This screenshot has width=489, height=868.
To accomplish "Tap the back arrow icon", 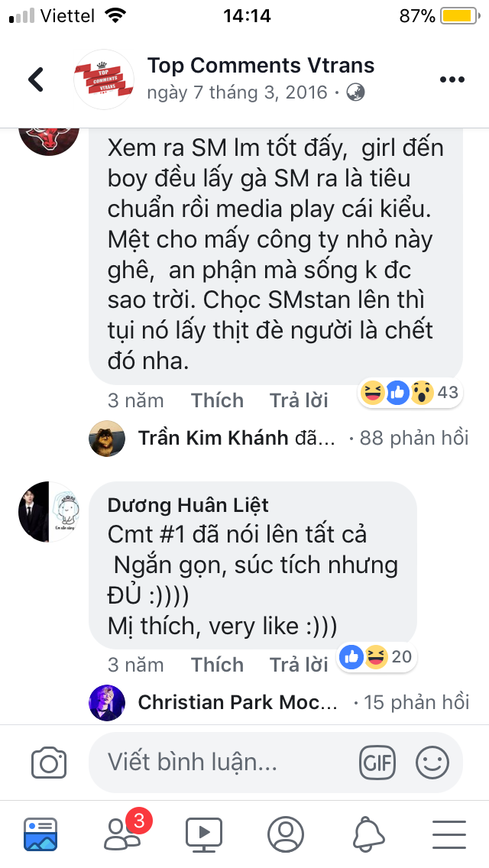I will (36, 79).
